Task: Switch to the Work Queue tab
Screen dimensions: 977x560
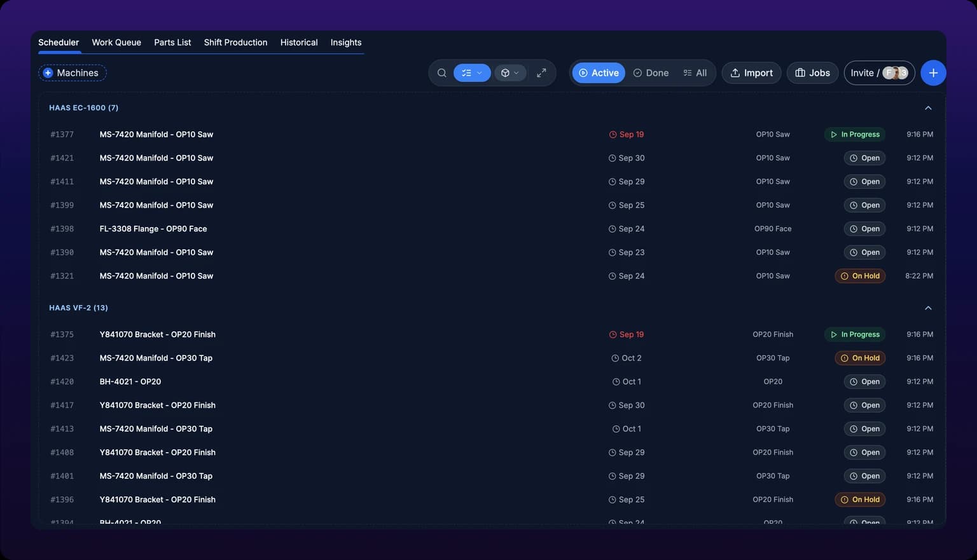Action: (116, 43)
